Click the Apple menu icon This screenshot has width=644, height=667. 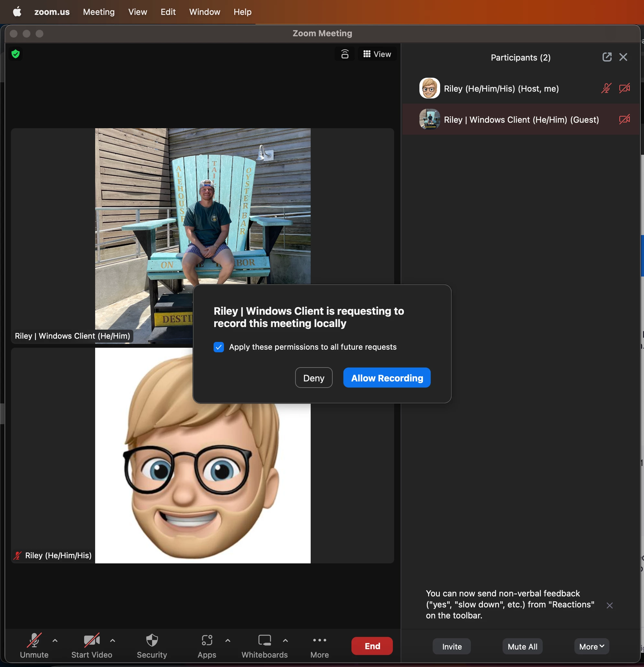pos(17,12)
